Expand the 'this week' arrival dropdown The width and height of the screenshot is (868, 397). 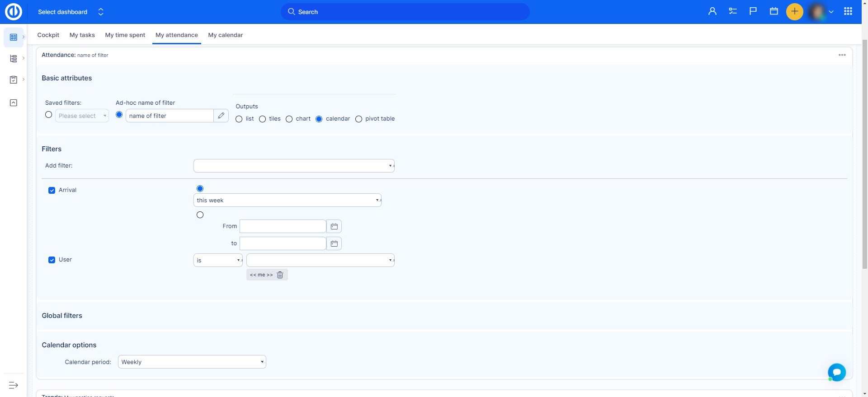(x=287, y=201)
